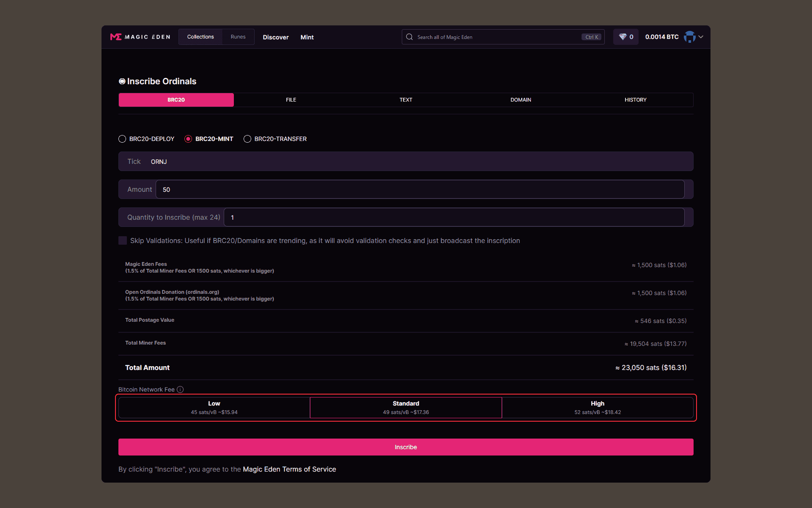Click the Search all of Magic Eden box
This screenshot has height=508, width=812.
pos(503,37)
